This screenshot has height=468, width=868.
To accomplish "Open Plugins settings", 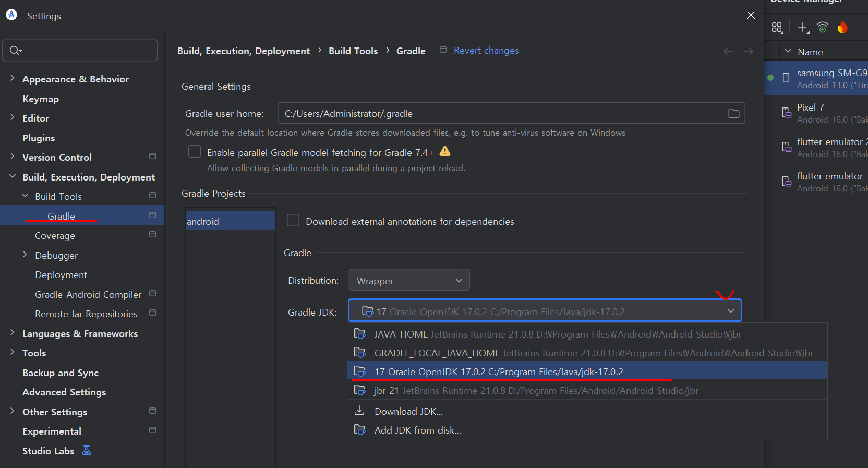I will click(39, 138).
